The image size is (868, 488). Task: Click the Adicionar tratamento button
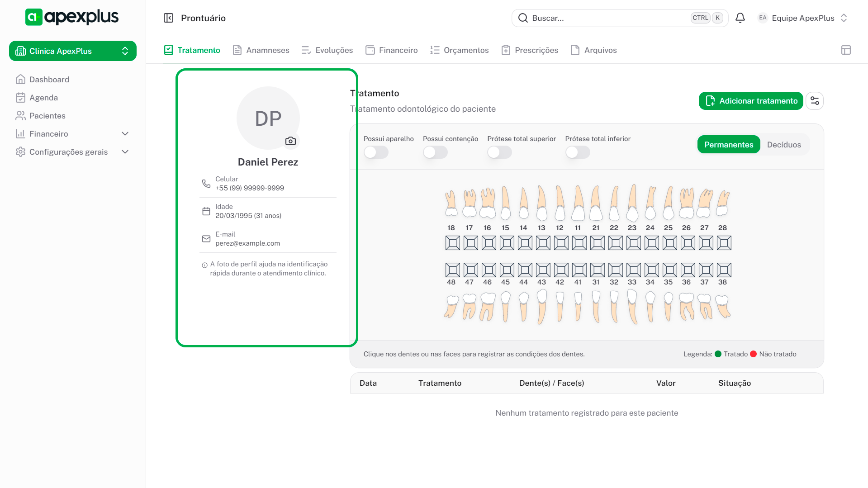coord(751,101)
